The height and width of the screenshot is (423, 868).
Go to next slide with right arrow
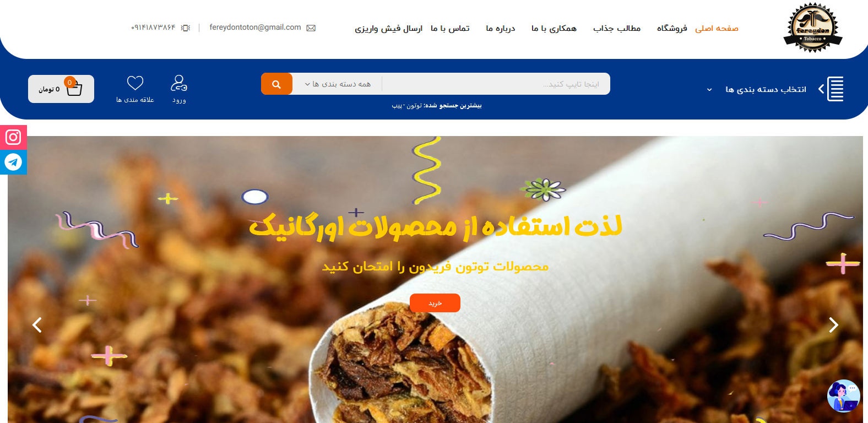(834, 325)
